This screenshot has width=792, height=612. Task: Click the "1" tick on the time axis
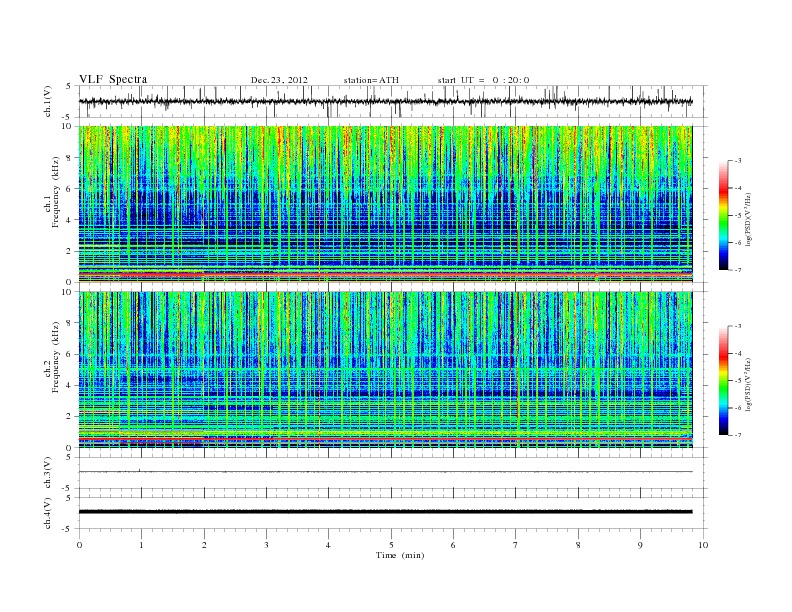[141, 545]
